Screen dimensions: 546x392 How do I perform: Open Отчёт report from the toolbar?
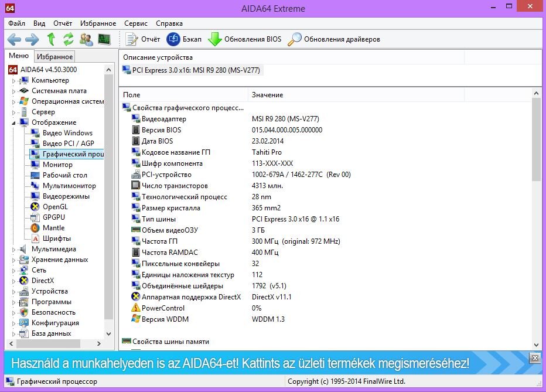tap(142, 39)
